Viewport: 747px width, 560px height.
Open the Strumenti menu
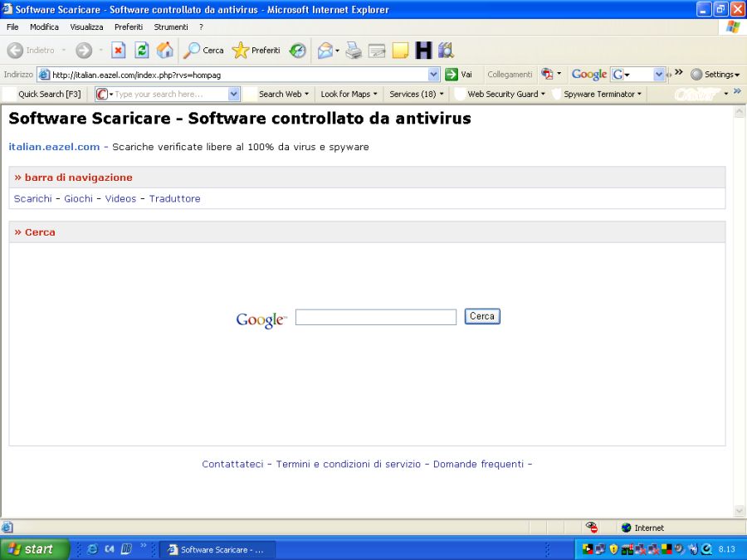click(x=171, y=27)
